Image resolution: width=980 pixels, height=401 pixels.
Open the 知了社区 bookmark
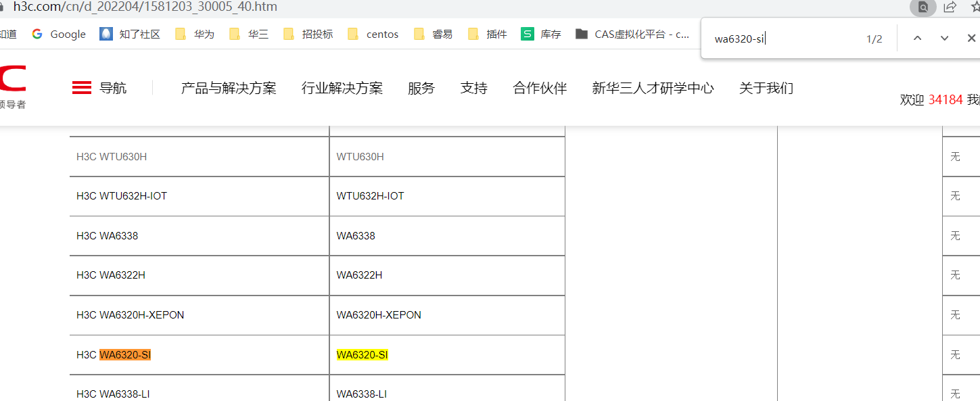click(130, 34)
